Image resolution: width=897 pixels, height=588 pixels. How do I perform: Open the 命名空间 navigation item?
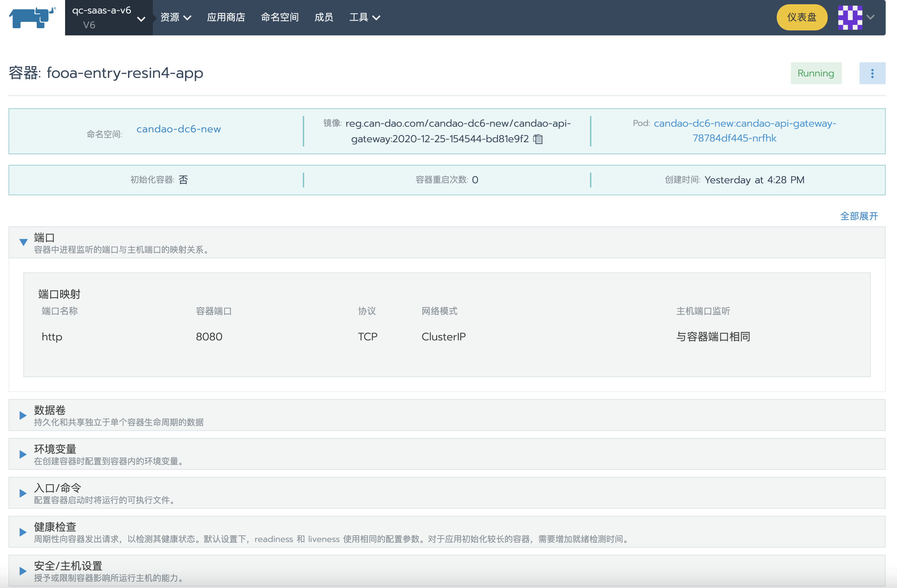pos(280,17)
